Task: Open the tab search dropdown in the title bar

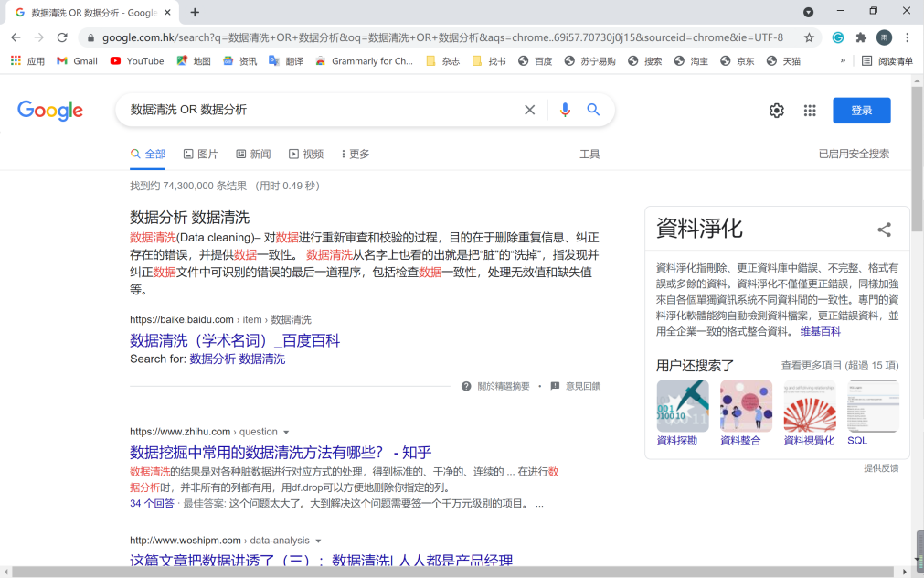Action: 809,13
